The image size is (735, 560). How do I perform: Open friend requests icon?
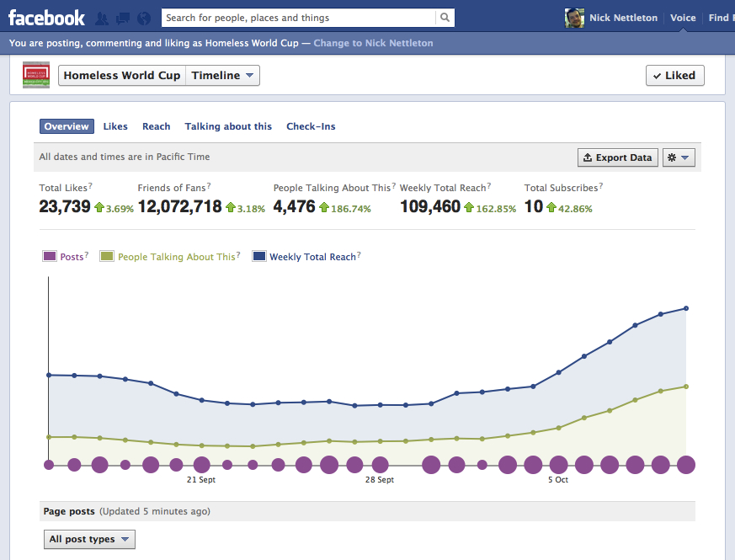[x=102, y=19]
